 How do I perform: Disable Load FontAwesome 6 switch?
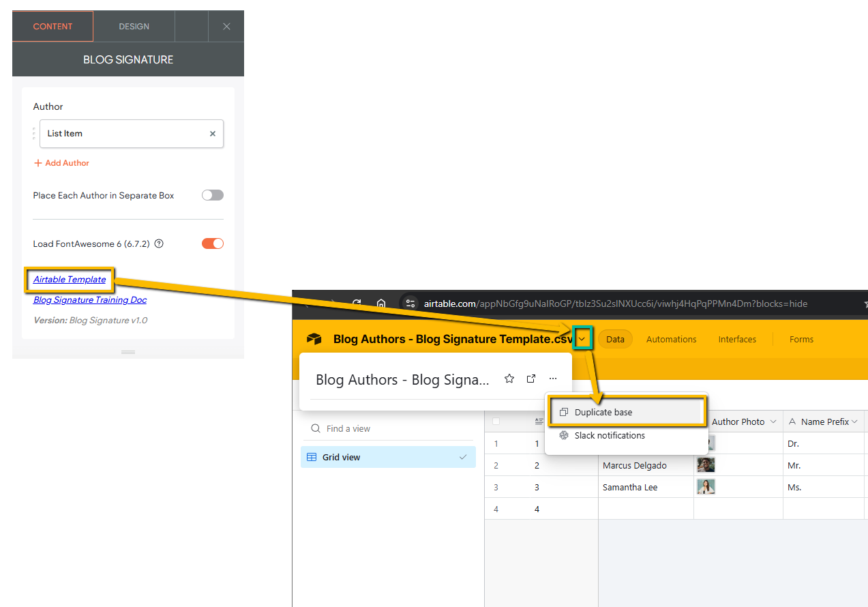(x=213, y=243)
